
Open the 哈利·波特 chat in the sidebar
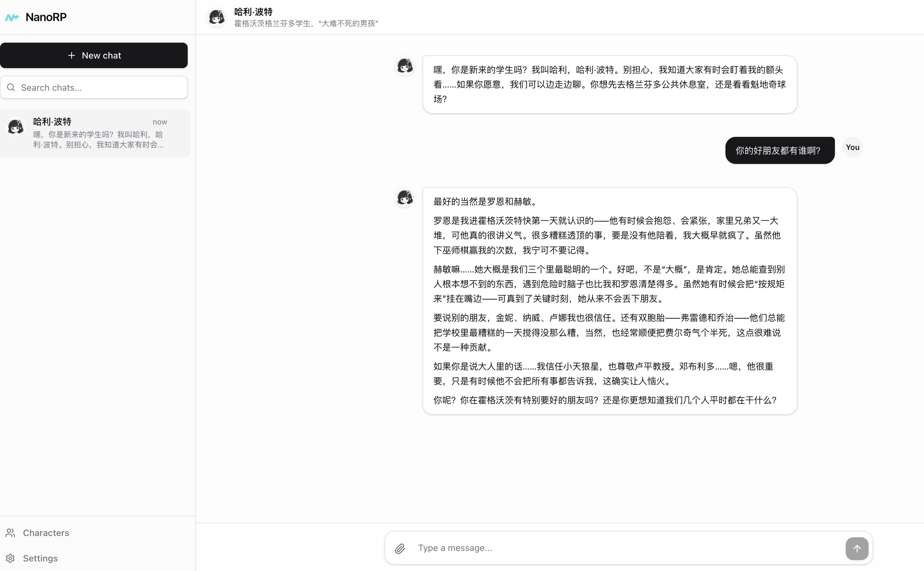(x=95, y=133)
